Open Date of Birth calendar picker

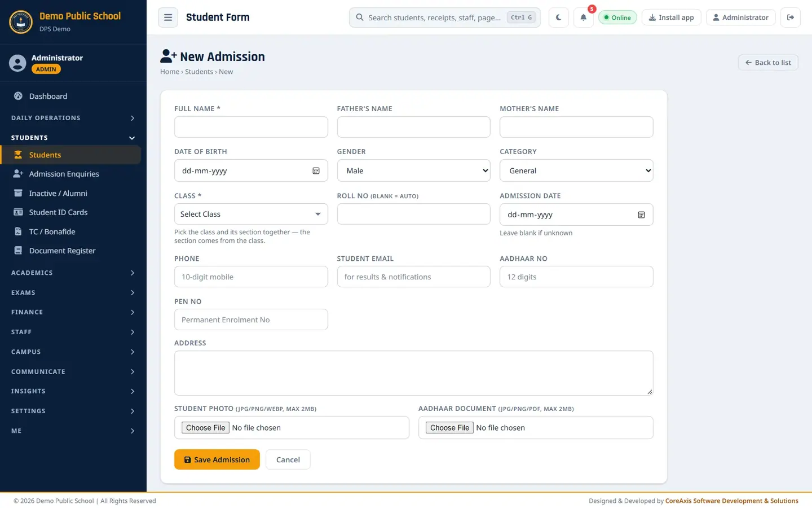pos(316,170)
